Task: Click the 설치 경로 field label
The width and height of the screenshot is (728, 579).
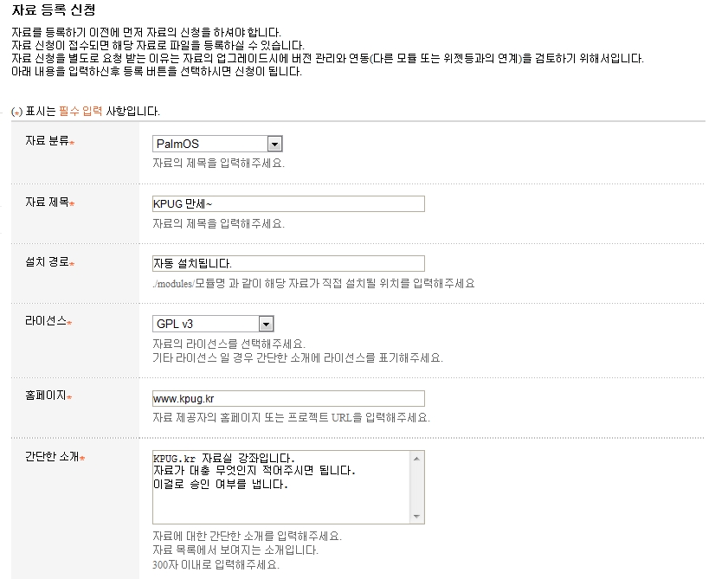Action: [49, 262]
